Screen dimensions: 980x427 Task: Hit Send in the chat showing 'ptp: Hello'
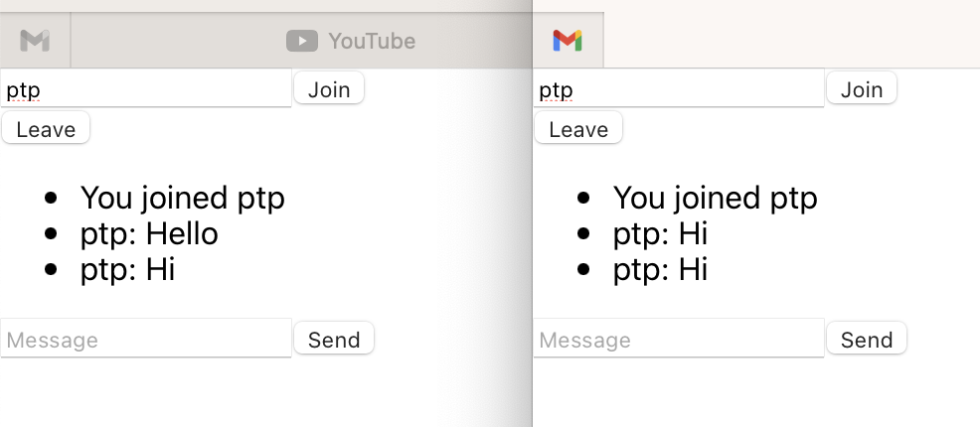[334, 340]
